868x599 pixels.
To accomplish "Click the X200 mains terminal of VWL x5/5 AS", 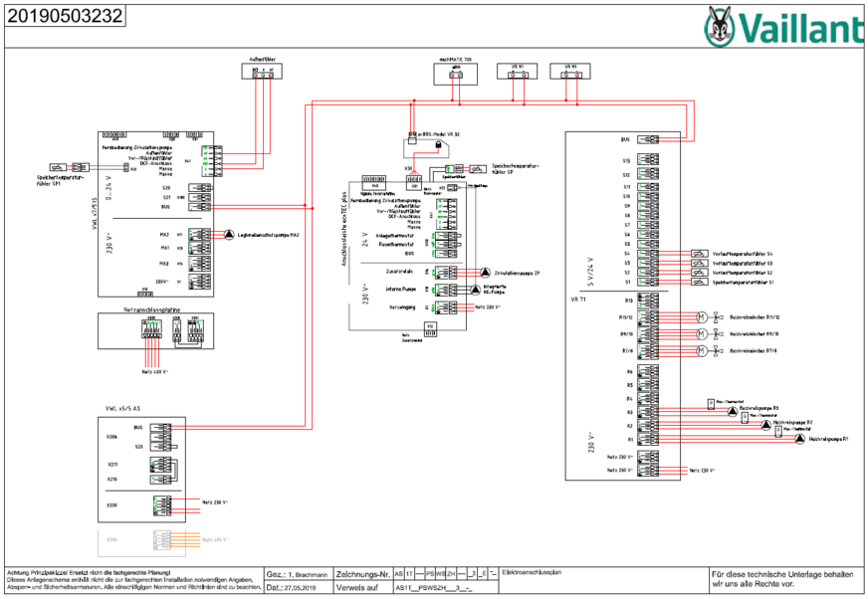I will (x=161, y=505).
